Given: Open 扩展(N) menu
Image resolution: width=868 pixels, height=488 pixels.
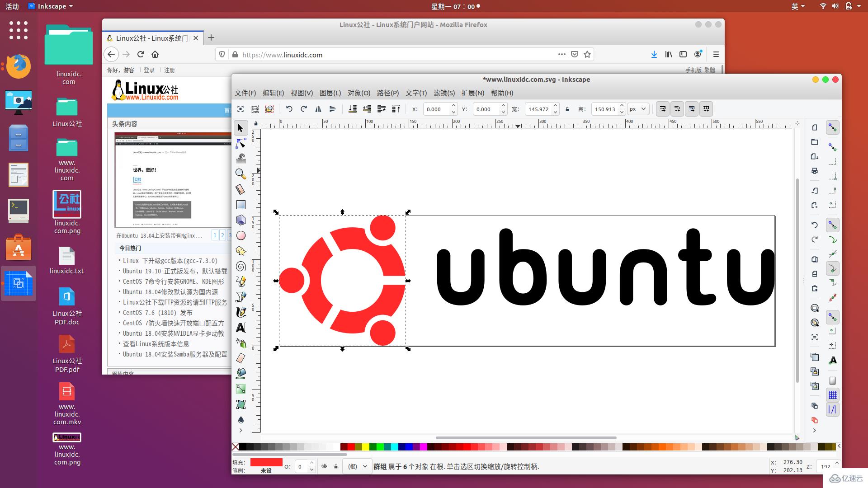Looking at the screenshot, I should 472,93.
